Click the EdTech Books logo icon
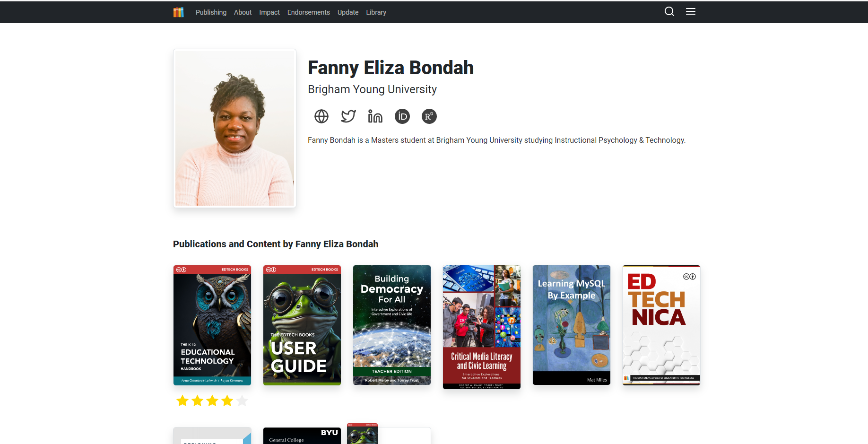 [x=178, y=12]
